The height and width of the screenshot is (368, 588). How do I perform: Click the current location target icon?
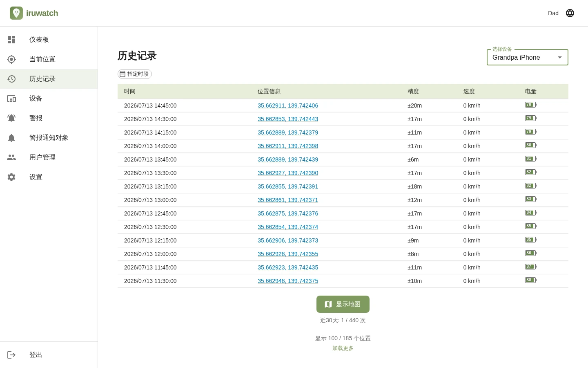click(11, 59)
